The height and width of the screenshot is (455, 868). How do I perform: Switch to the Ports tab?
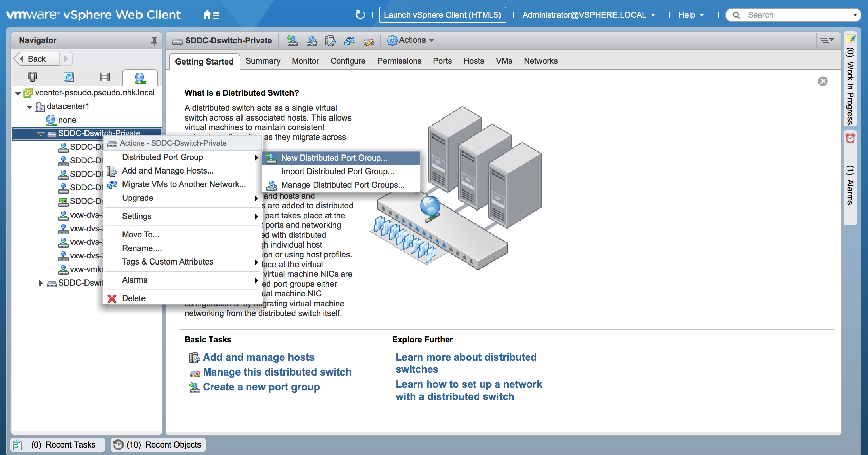[x=442, y=61]
